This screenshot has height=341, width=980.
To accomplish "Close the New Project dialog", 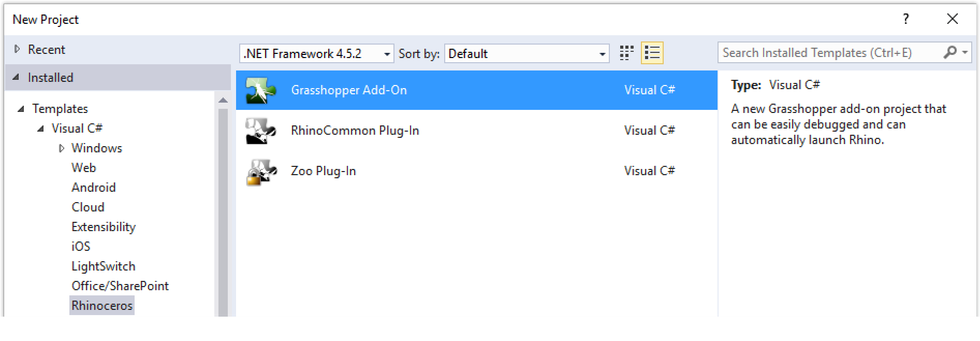I will tap(952, 19).
